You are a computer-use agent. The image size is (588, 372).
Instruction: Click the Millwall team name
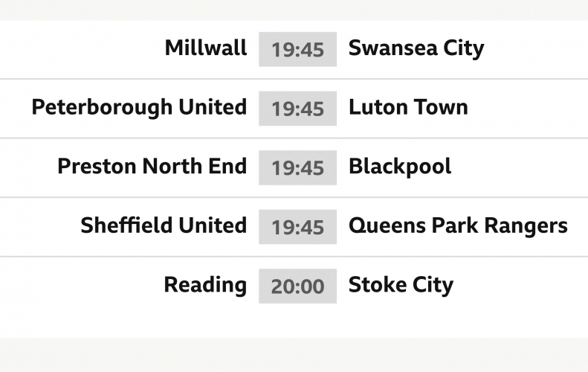(206, 48)
